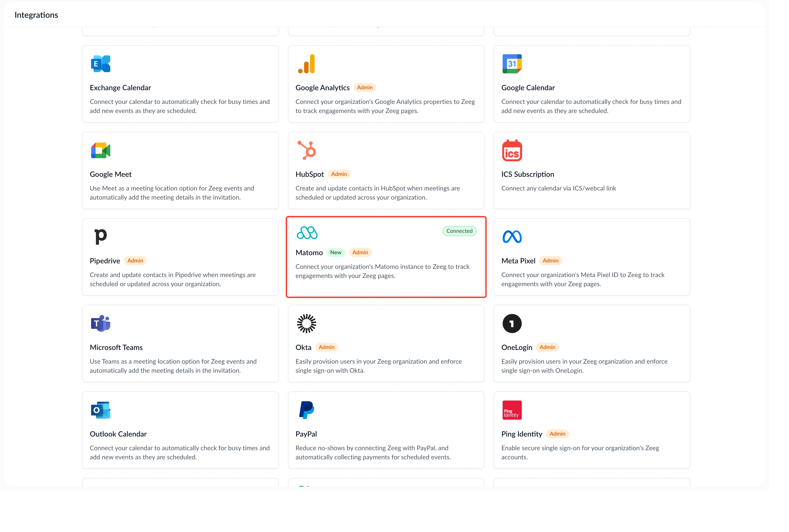Image resolution: width=789 pixels, height=532 pixels.
Task: Click the Okta sunburst logo icon
Action: click(x=307, y=323)
